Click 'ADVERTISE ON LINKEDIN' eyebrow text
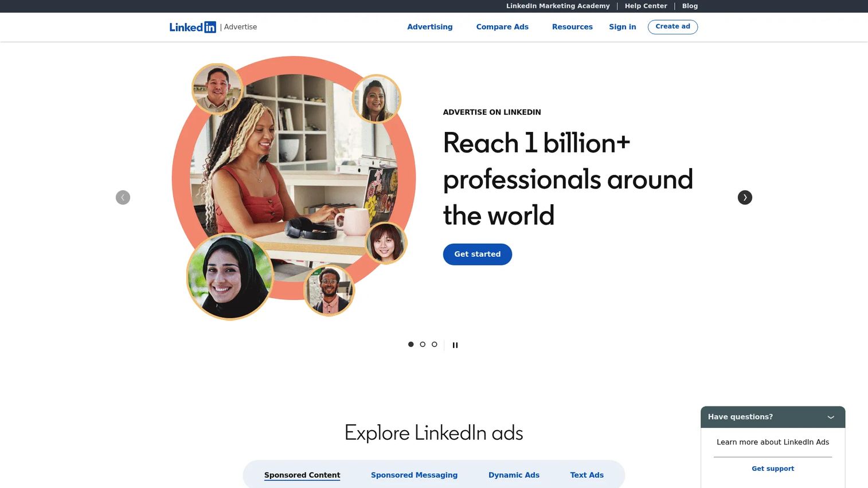This screenshot has width=868, height=488. click(492, 112)
